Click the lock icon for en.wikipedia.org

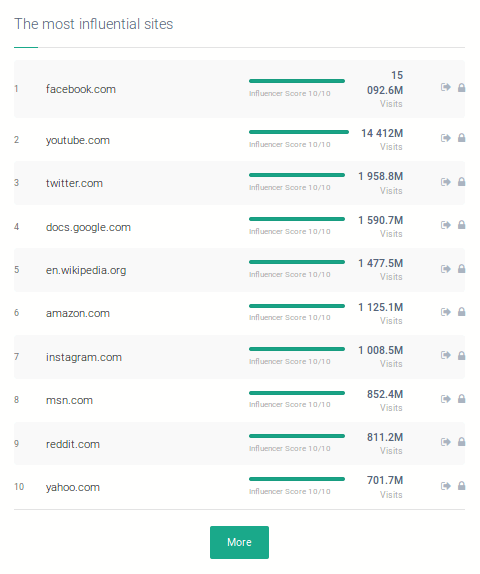pyautogui.click(x=462, y=269)
